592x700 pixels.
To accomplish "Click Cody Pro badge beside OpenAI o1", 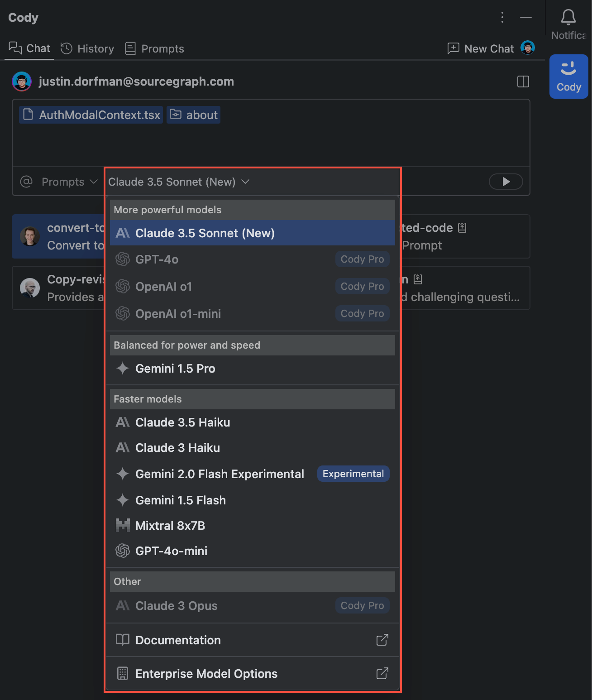I will pyautogui.click(x=362, y=286).
